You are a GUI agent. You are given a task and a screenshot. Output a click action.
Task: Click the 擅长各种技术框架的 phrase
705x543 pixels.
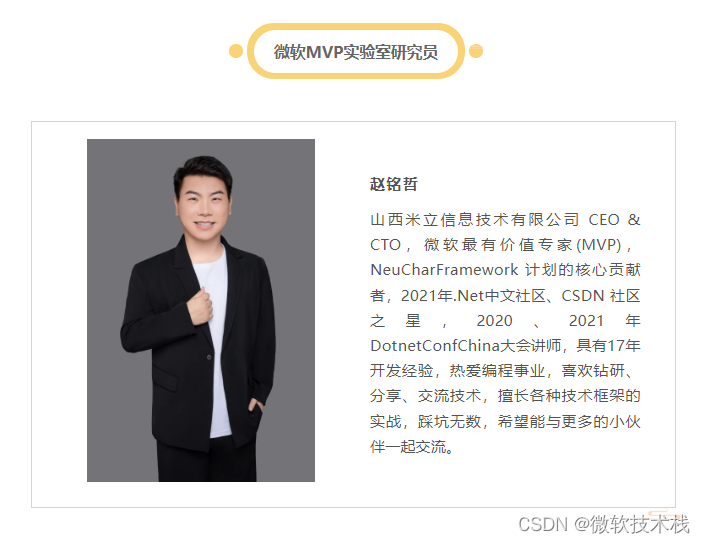569,396
